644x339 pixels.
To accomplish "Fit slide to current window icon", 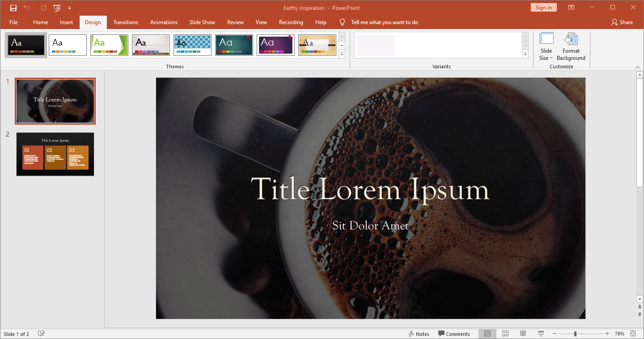I will [x=633, y=334].
